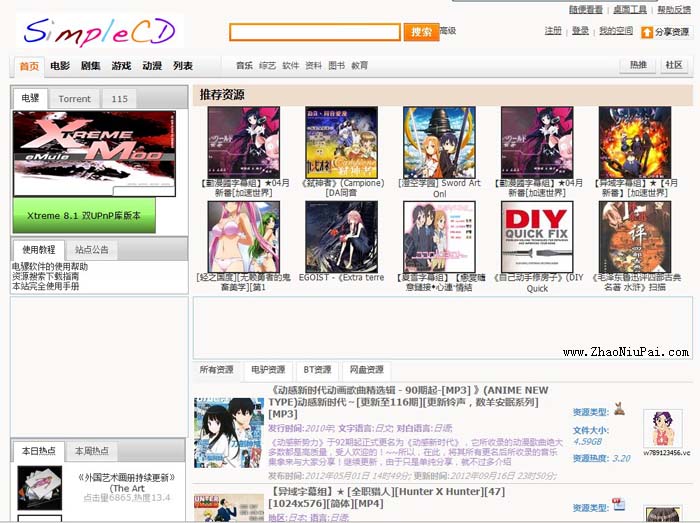Open the 夏雪字幕组 cover thumbnail
This screenshot has width=700, height=523.
(439, 237)
